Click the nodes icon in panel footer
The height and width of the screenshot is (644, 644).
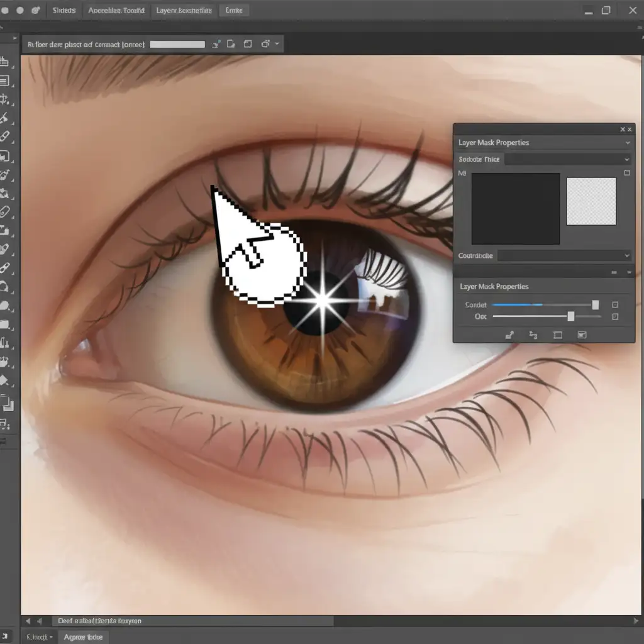coord(533,335)
